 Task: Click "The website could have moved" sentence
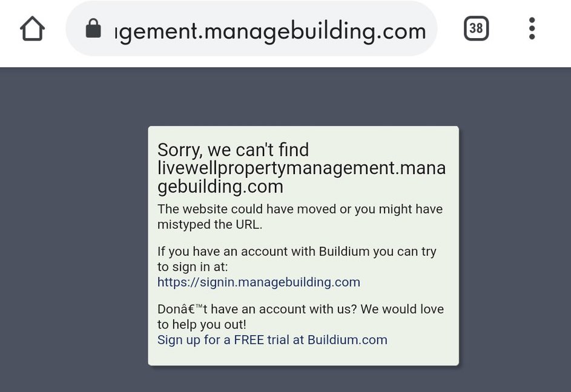[x=300, y=209]
